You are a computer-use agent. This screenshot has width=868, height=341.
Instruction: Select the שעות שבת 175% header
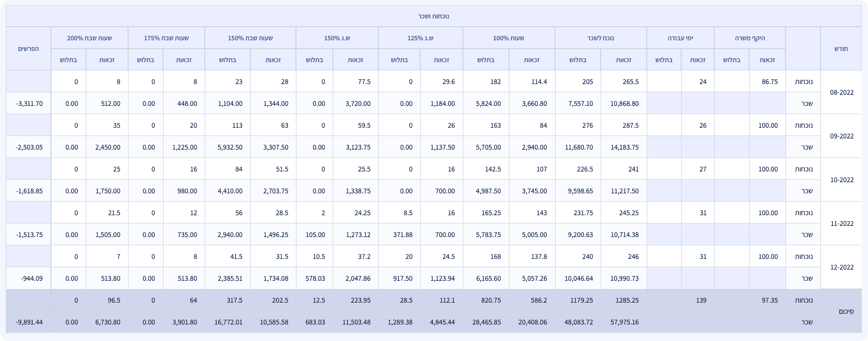[166, 38]
